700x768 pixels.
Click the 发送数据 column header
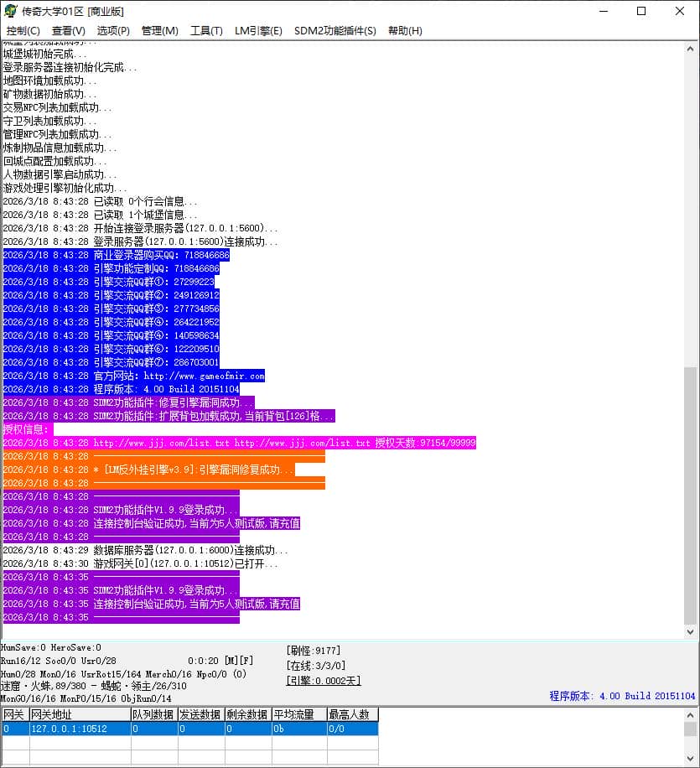(201, 714)
